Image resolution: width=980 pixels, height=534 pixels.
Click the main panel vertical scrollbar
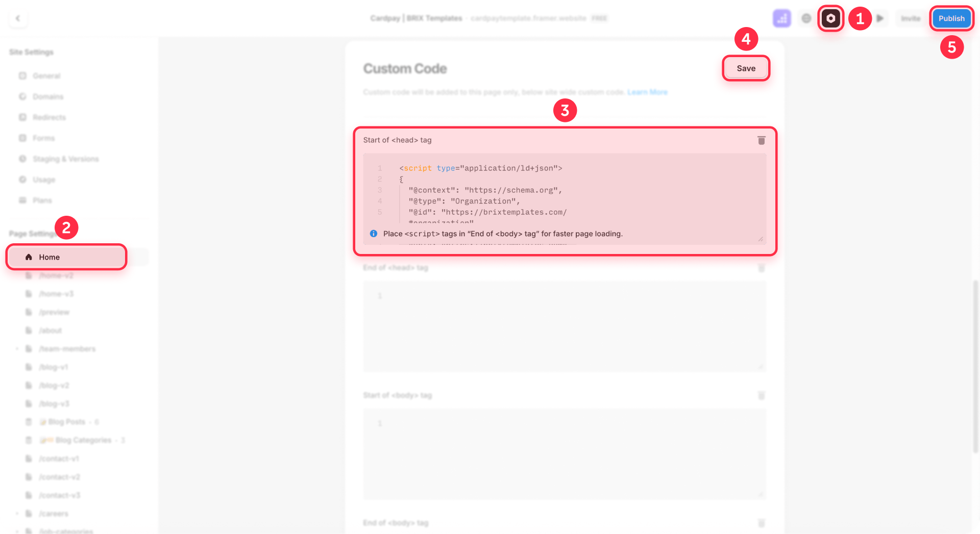pyautogui.click(x=975, y=366)
